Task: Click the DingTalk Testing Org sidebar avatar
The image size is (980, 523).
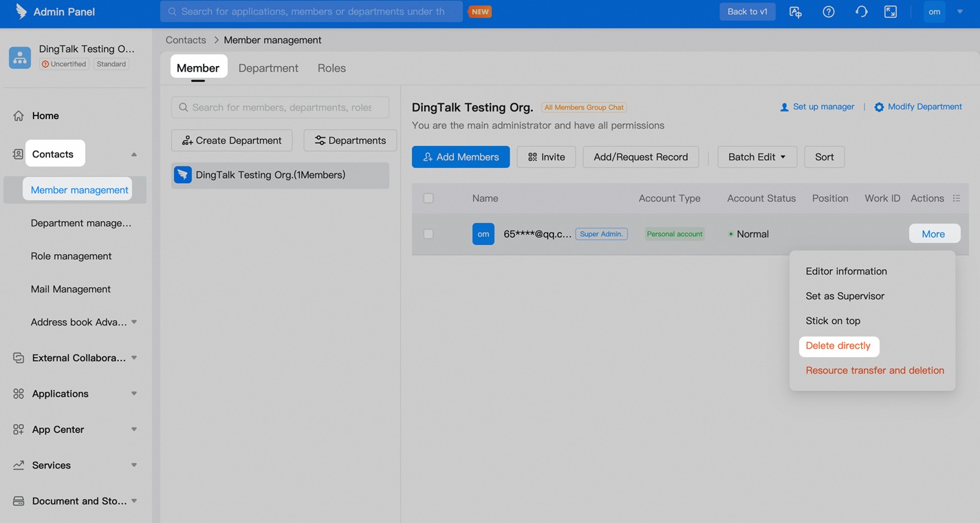Action: (x=20, y=58)
